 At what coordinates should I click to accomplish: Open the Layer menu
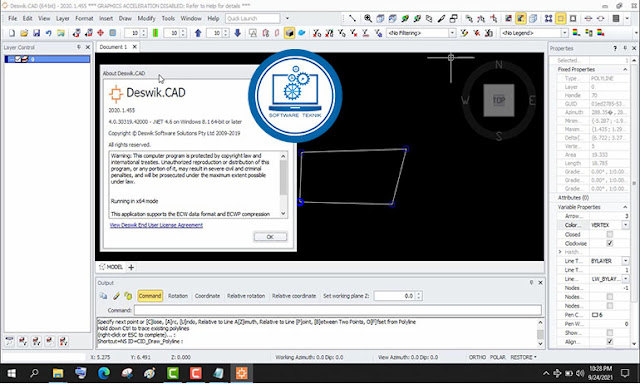tap(62, 18)
